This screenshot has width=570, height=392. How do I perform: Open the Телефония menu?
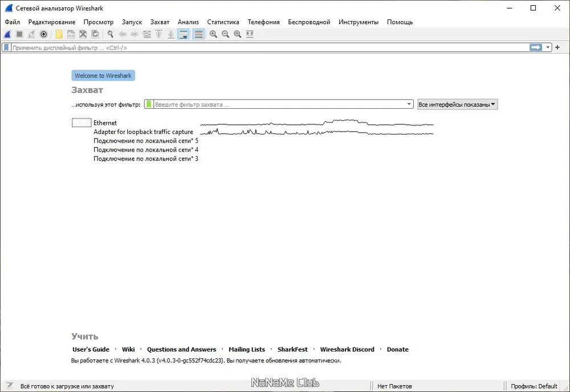263,22
